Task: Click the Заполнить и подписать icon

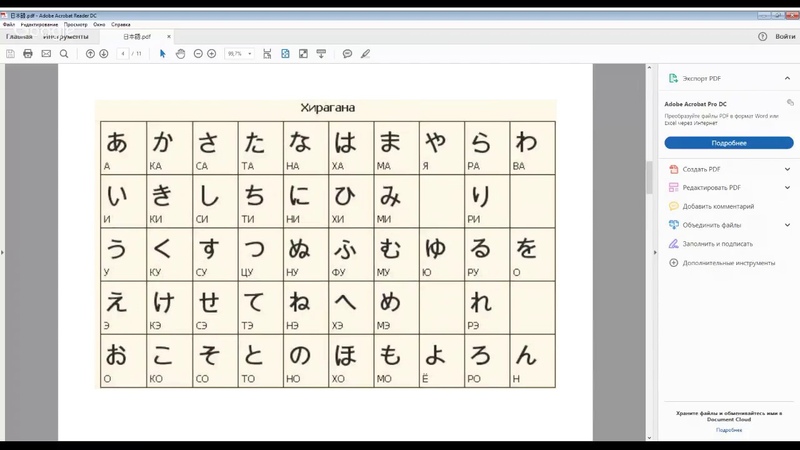Action: [x=673, y=243]
